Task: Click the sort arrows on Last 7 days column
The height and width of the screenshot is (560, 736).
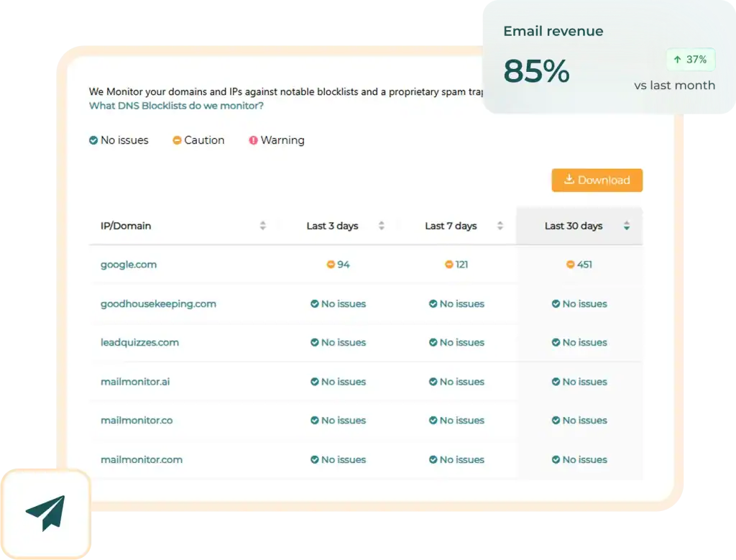Action: click(x=500, y=225)
